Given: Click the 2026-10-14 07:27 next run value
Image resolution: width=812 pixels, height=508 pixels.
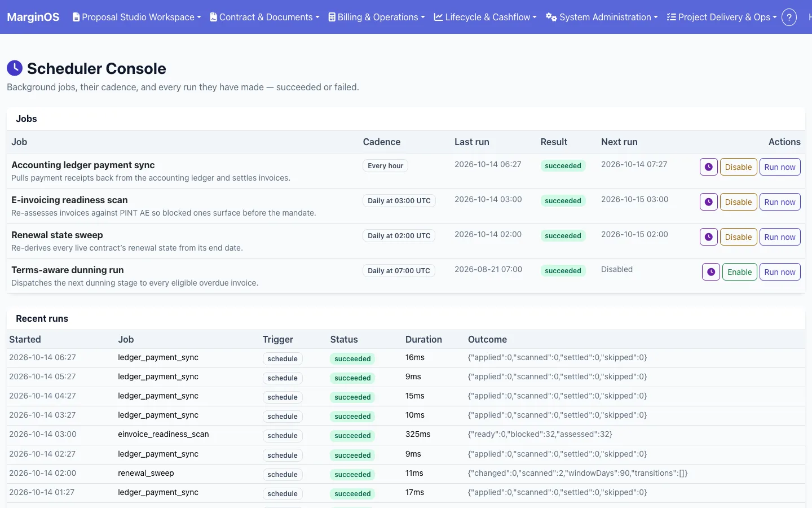Looking at the screenshot, I should pos(634,164).
